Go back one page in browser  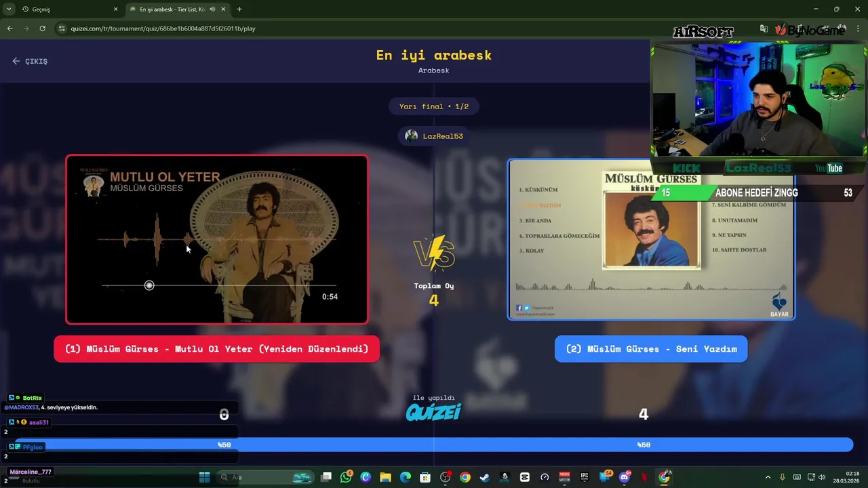pyautogui.click(x=9, y=28)
